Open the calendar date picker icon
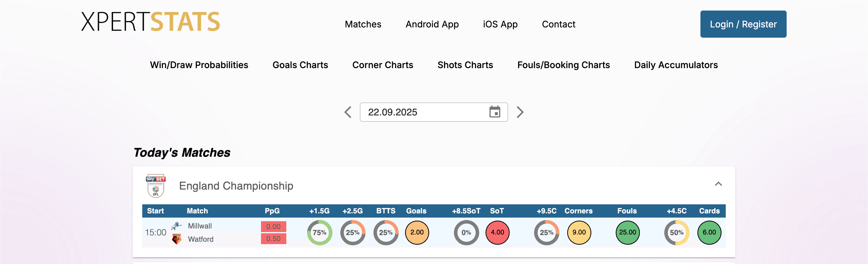 click(494, 112)
